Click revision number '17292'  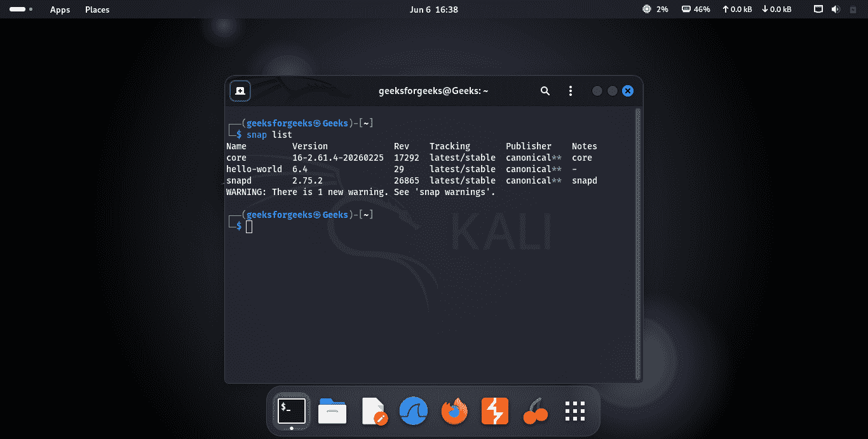[x=407, y=158]
